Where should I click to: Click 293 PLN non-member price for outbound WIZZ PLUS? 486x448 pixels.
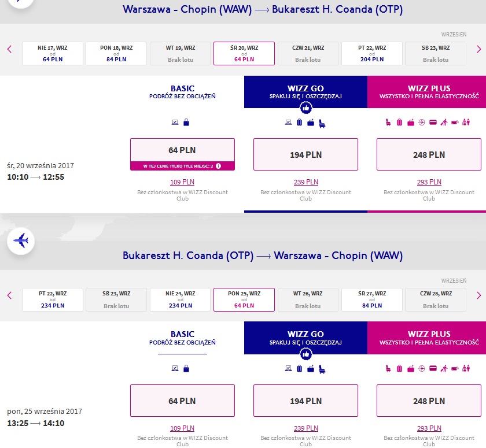429,182
